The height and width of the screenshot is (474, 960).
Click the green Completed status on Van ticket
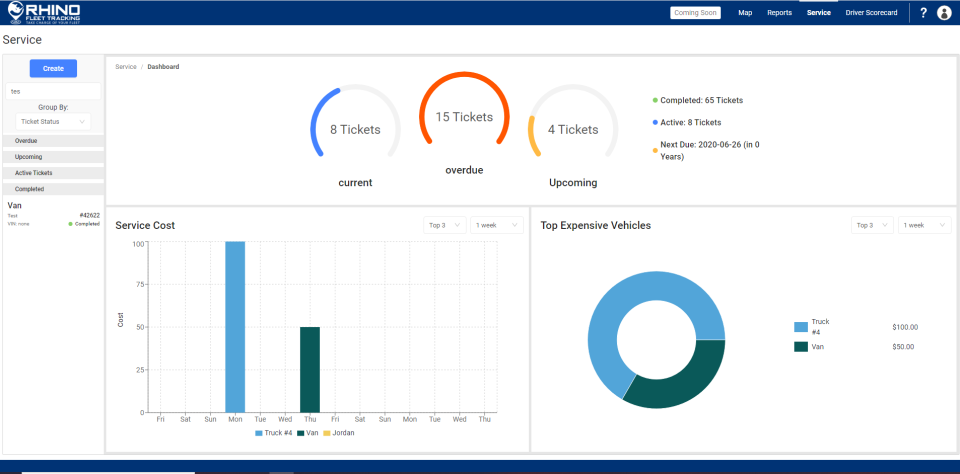[84, 224]
